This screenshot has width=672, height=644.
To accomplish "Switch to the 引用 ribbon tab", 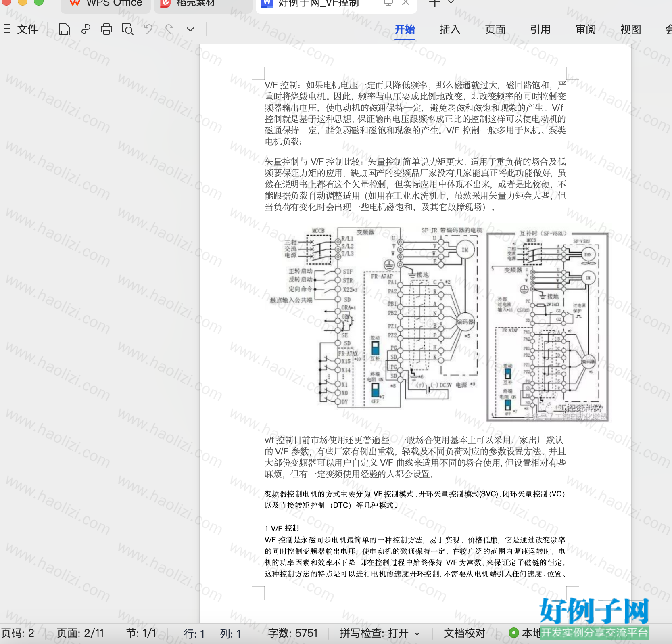I will click(540, 29).
